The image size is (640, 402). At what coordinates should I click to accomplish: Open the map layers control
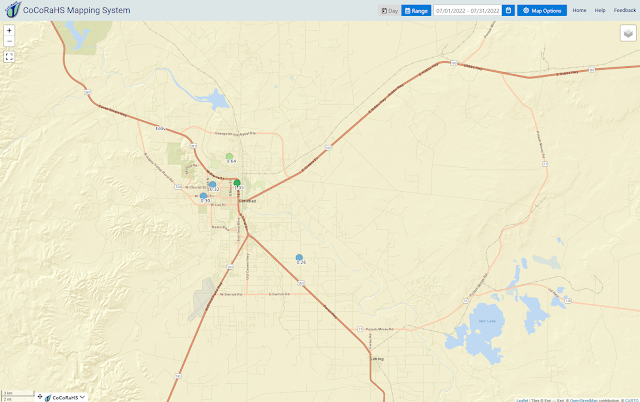click(628, 33)
